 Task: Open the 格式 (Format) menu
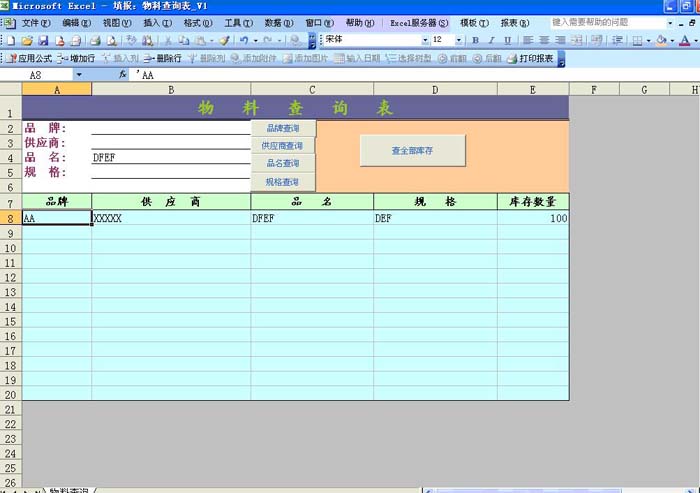(197, 22)
